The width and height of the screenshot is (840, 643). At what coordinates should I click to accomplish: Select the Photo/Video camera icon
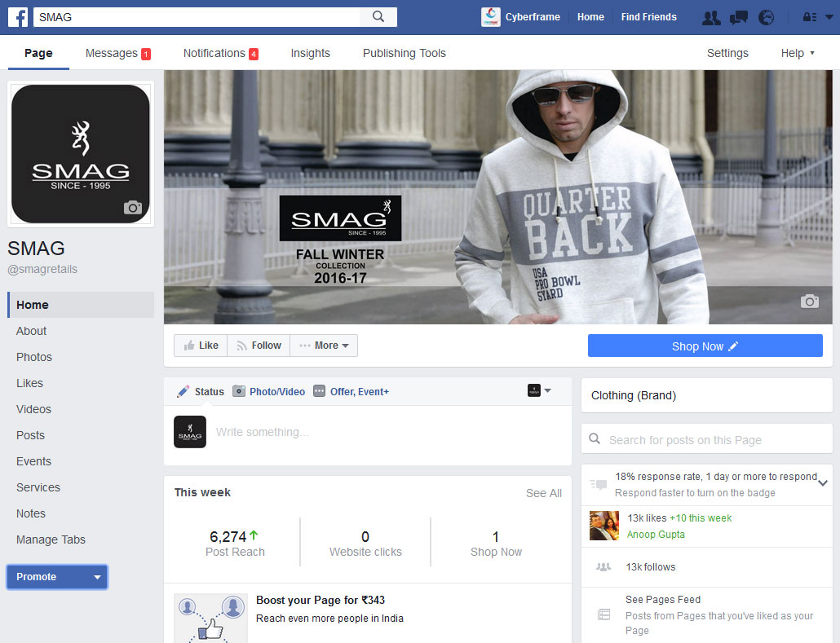pos(239,391)
